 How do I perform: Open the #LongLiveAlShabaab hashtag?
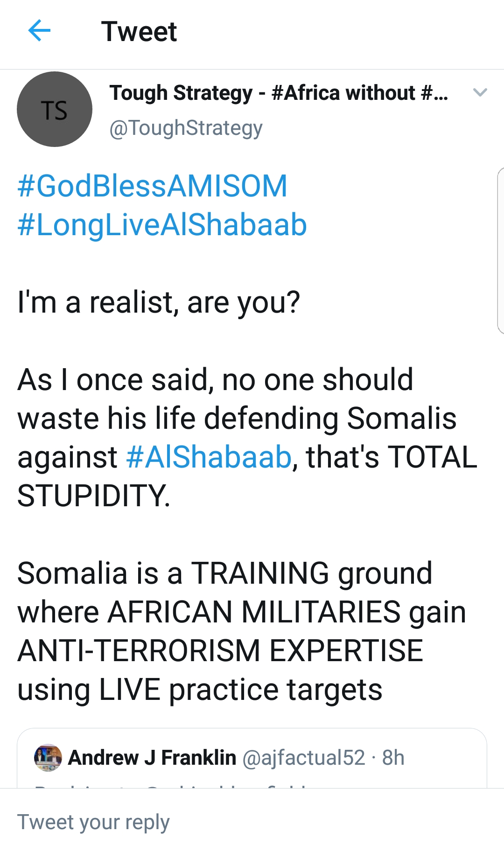point(162,225)
